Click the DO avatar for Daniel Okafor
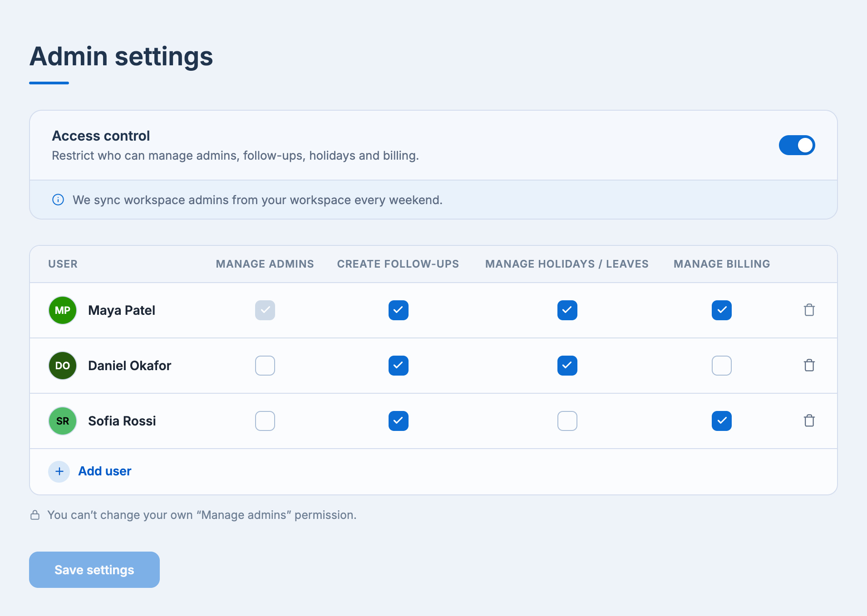Viewport: 867px width, 616px height. tap(63, 366)
